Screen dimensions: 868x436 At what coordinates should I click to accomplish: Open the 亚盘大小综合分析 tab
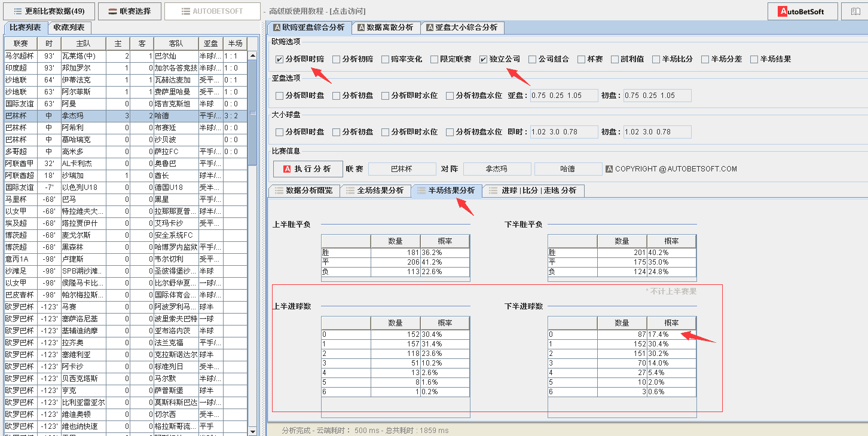click(x=461, y=27)
